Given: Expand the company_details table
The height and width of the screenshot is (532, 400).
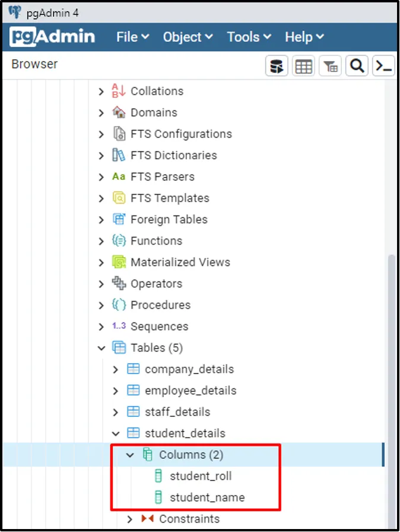Looking at the screenshot, I should coord(116,369).
